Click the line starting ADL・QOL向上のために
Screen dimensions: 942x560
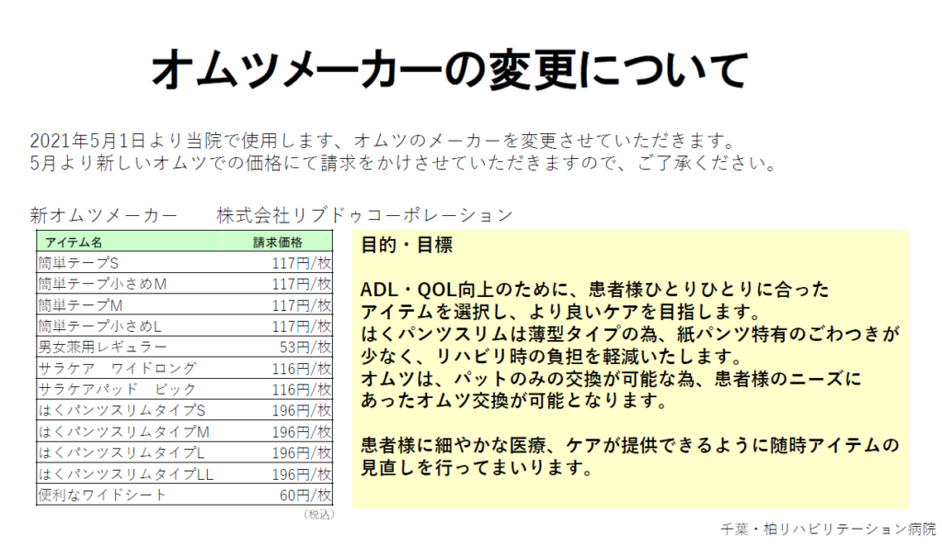[595, 290]
